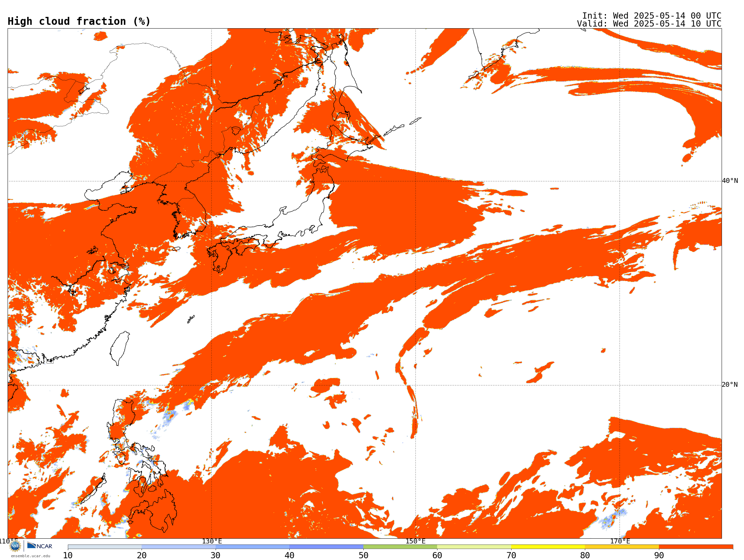Screen dimensions: 744x560
Task: Click the colorbar tick label 70
Action: (511, 556)
